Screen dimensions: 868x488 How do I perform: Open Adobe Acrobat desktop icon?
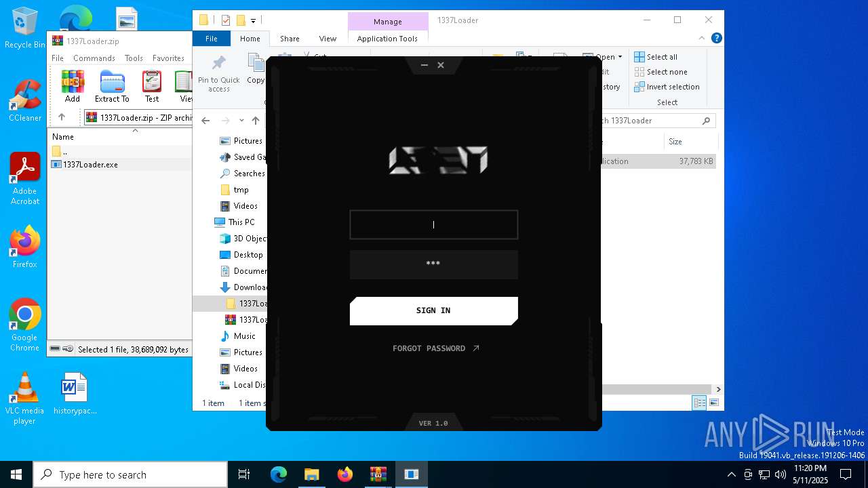[24, 179]
